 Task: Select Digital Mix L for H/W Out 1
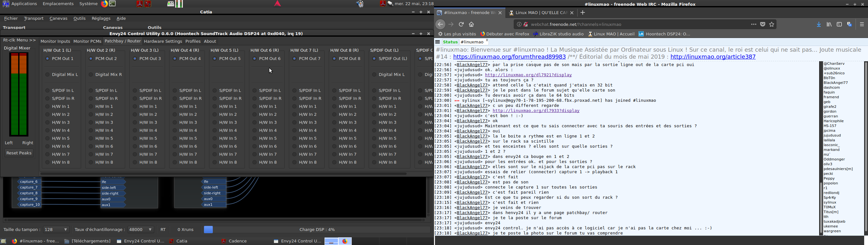(48, 74)
